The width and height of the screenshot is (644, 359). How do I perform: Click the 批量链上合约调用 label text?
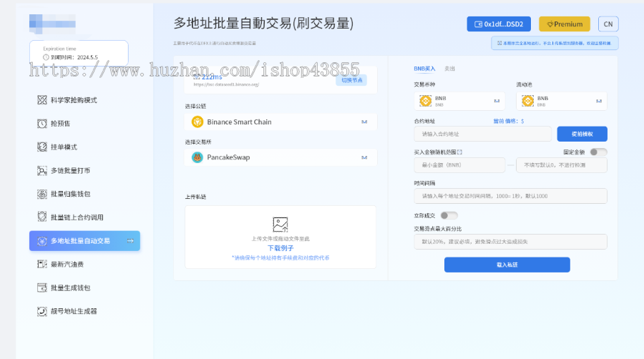tap(77, 217)
